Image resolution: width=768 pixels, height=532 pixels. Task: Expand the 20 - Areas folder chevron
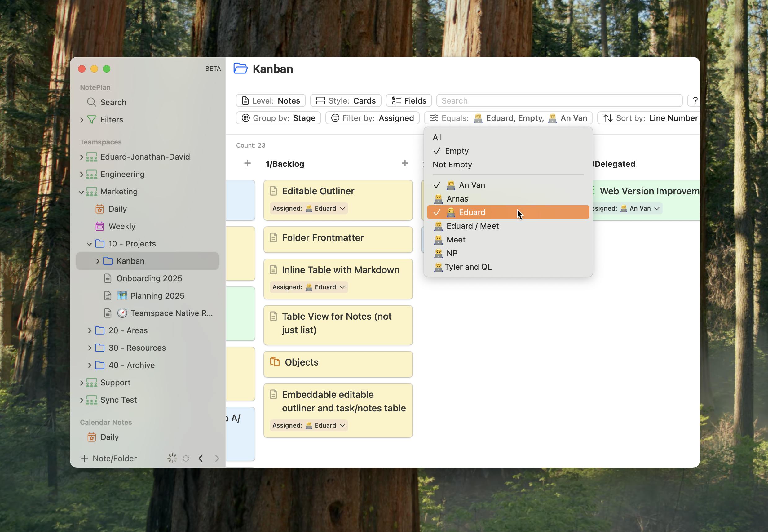pos(90,330)
